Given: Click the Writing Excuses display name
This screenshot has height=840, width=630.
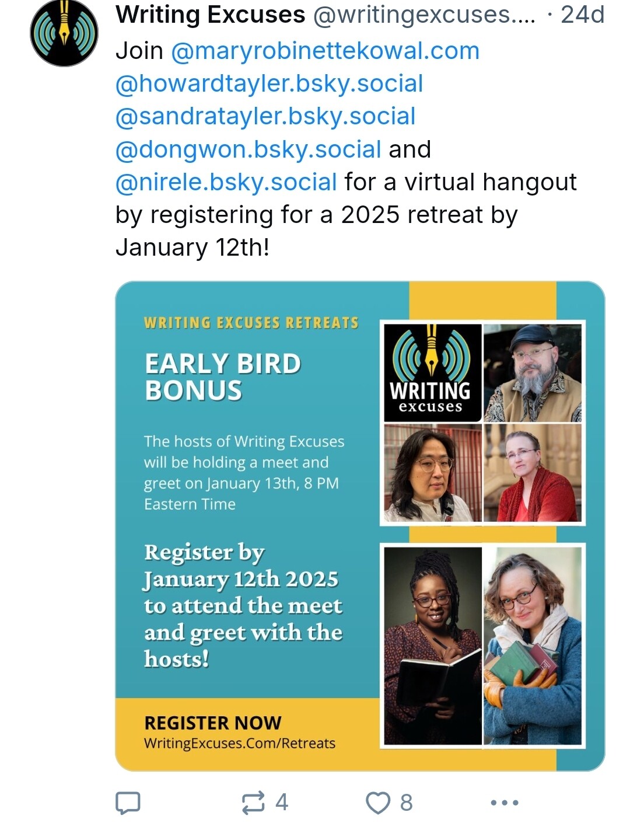Looking at the screenshot, I should pyautogui.click(x=210, y=15).
